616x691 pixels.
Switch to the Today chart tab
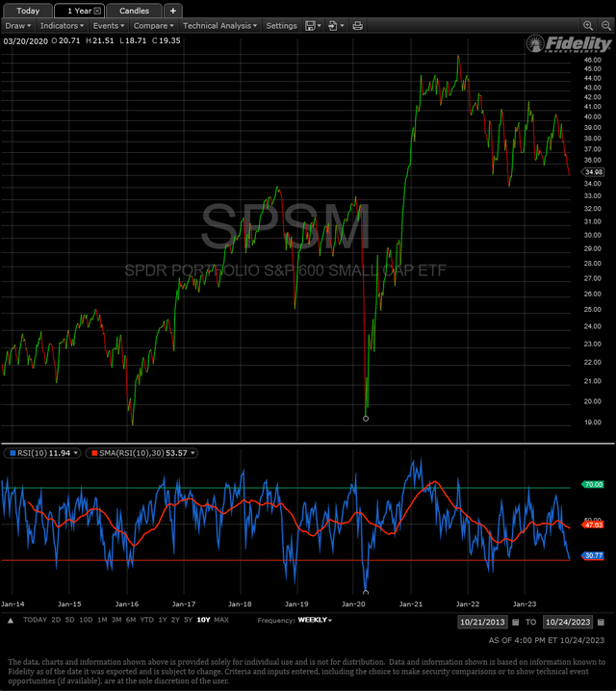point(27,11)
